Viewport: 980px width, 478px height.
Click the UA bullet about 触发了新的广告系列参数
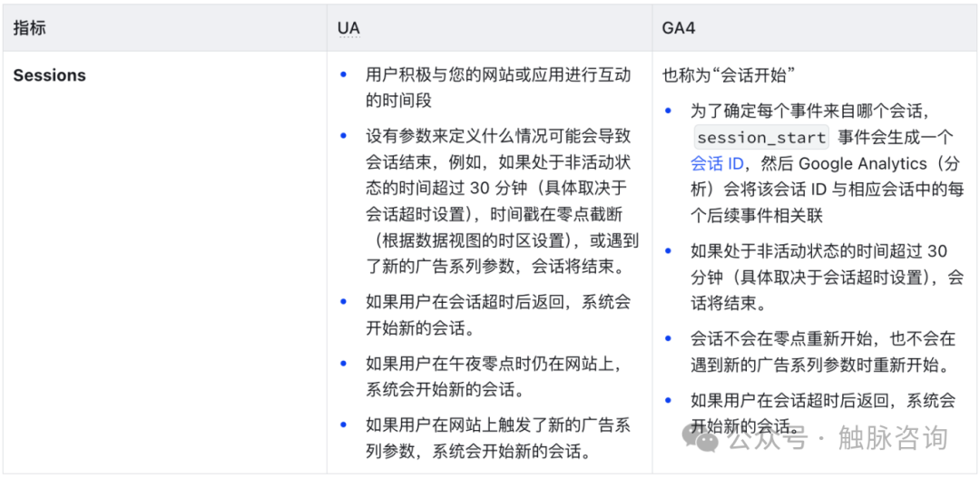click(x=497, y=438)
